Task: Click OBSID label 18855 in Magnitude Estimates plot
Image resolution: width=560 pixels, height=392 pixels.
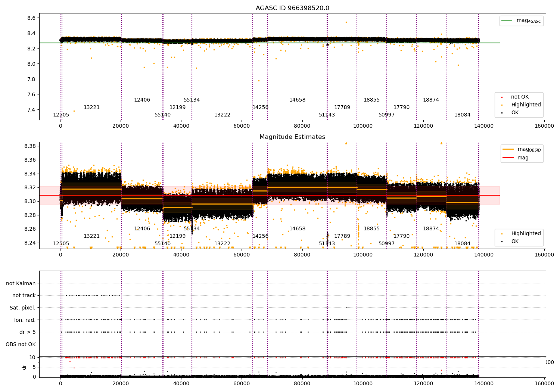Action: click(x=371, y=229)
